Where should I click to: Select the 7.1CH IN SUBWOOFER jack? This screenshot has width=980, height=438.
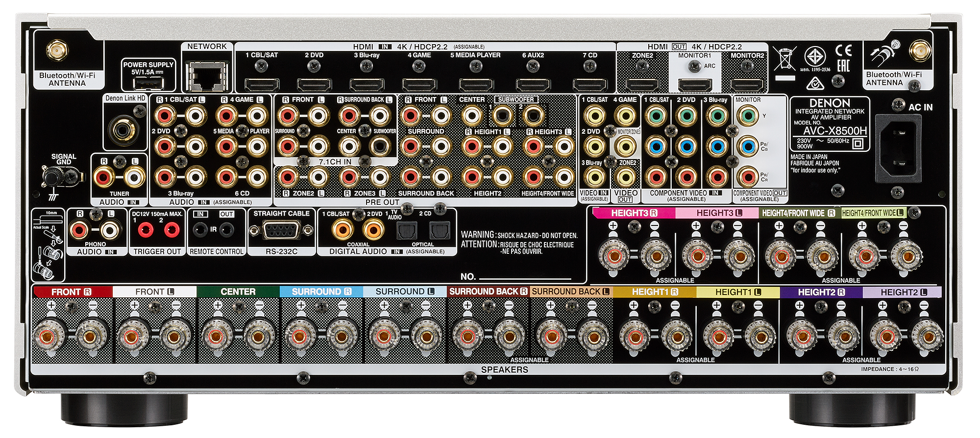tap(379, 146)
